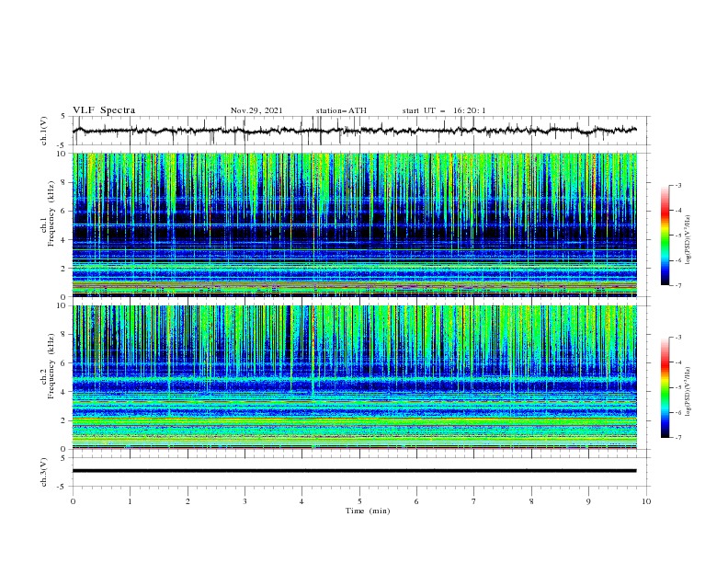Click the "-3" label on ch.1 color bar
Image resolution: width=728 pixels, height=563 pixels.
[x=677, y=185]
